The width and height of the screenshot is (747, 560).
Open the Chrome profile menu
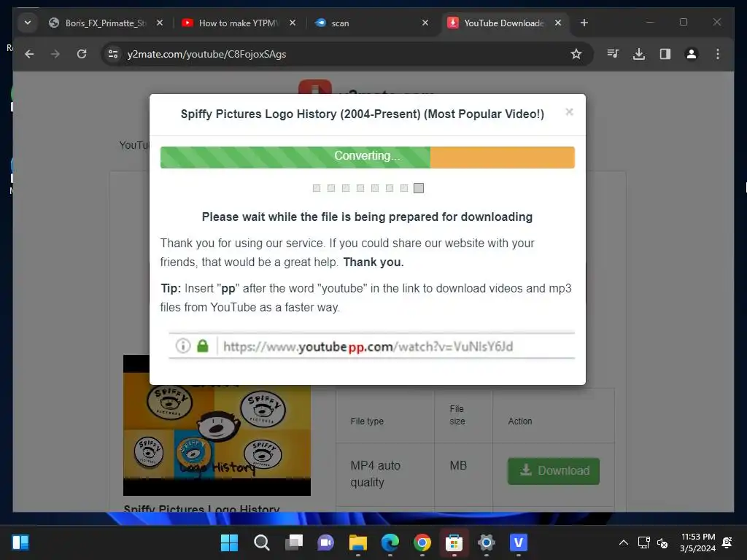click(x=692, y=54)
